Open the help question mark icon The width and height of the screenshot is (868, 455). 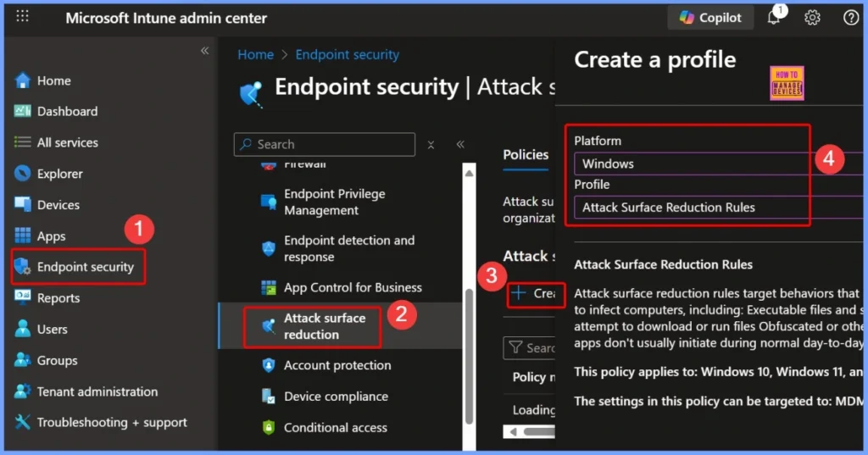(x=851, y=18)
